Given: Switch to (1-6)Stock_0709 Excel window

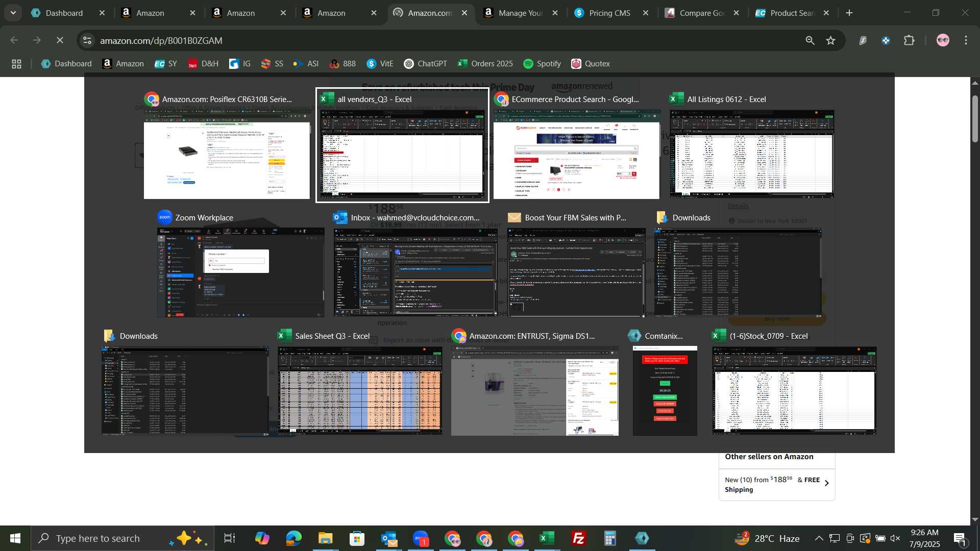Looking at the screenshot, I should coord(794,383).
